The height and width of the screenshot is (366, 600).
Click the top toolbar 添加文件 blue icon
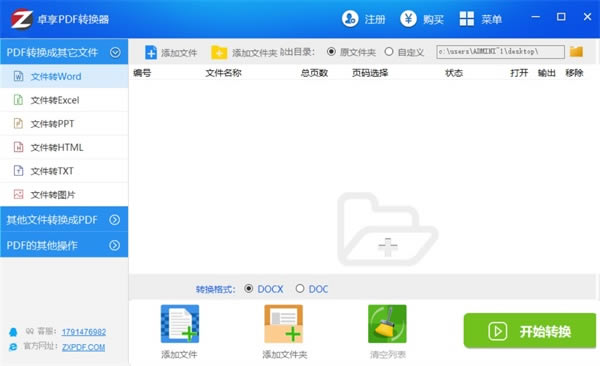[151, 52]
